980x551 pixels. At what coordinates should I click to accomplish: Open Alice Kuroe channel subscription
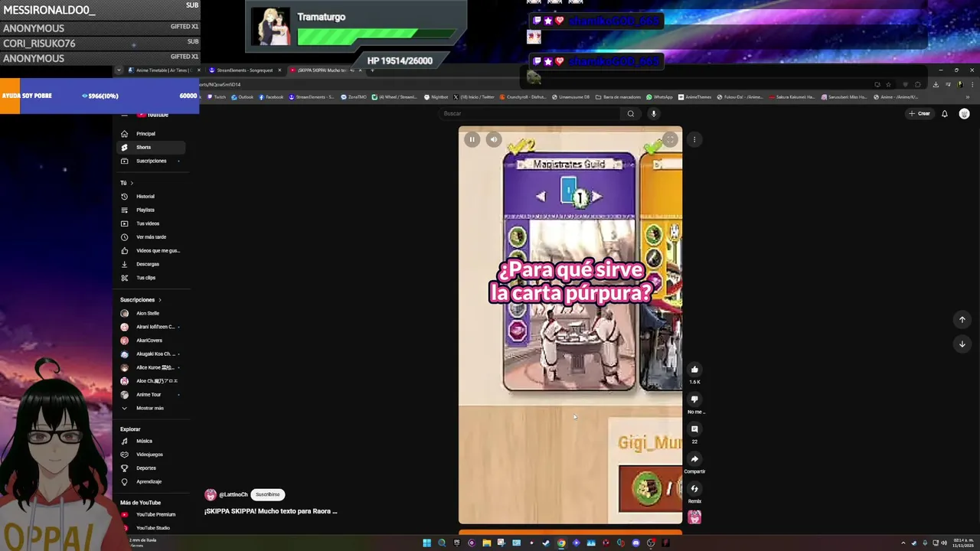151,367
